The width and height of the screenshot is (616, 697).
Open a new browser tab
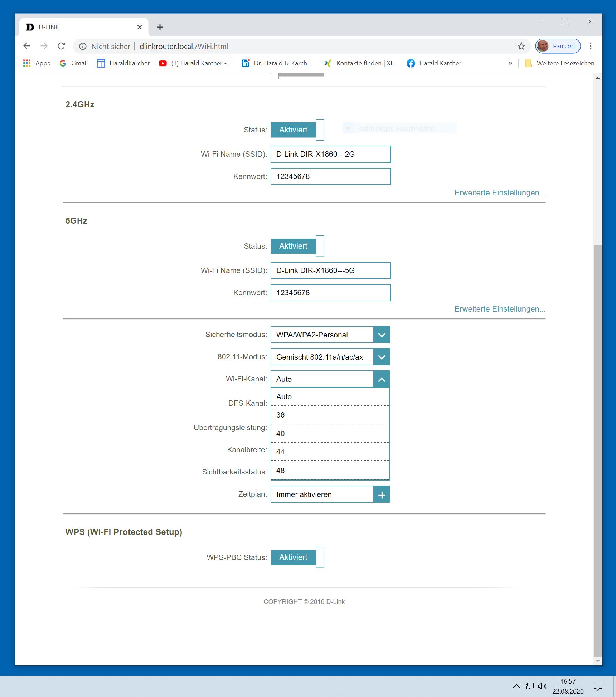coord(160,27)
